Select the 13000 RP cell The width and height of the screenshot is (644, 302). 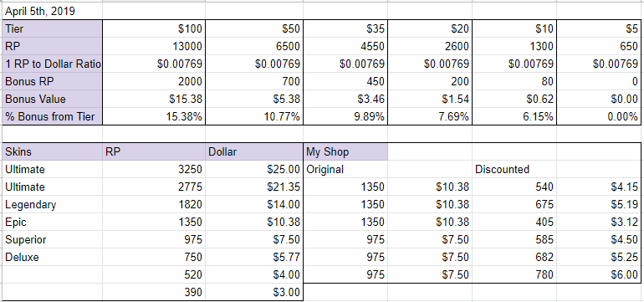(x=154, y=46)
